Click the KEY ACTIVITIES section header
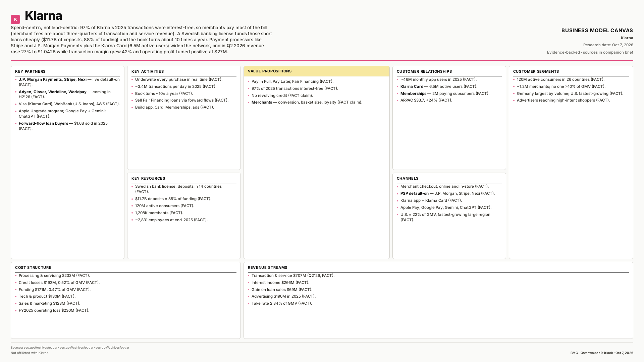The image size is (644, 362). coord(148,71)
